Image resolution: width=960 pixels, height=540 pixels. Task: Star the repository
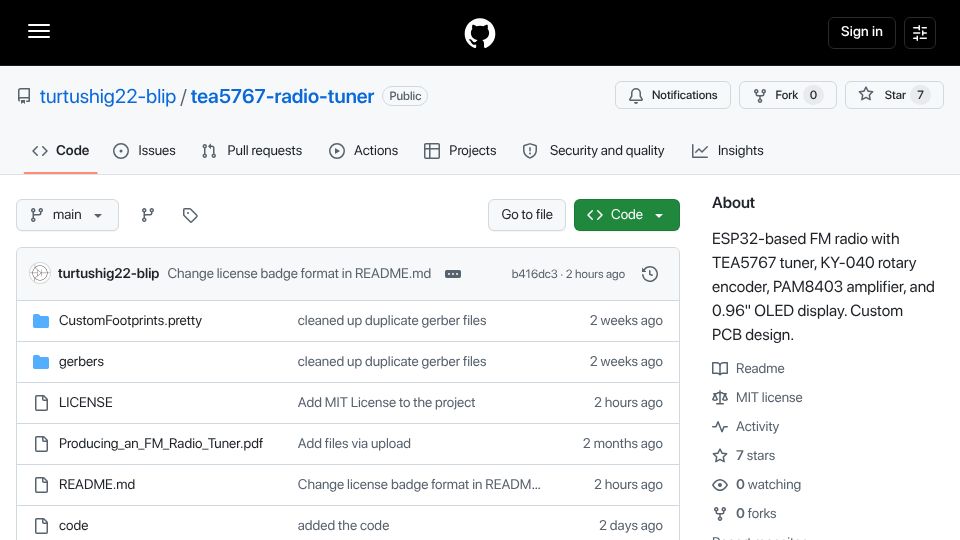pos(894,95)
